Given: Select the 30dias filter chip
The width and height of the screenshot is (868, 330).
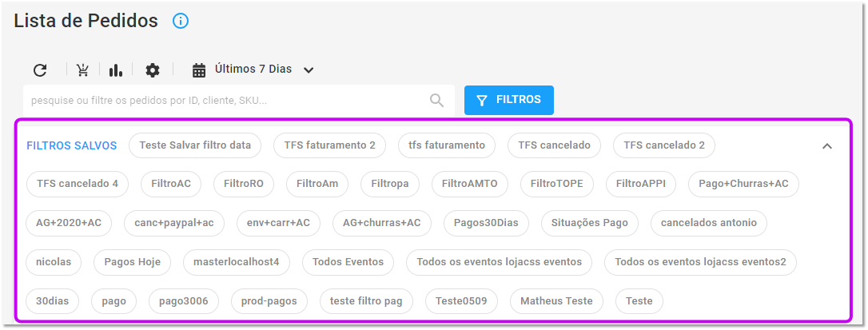Looking at the screenshot, I should pos(53,301).
